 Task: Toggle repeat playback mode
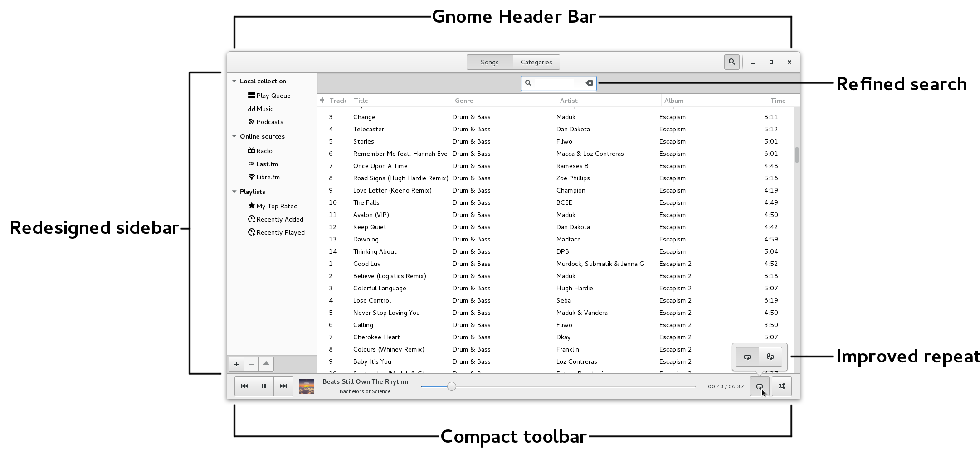click(760, 386)
